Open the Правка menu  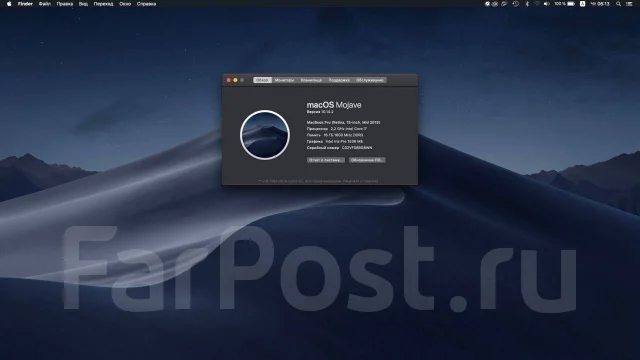tap(65, 4)
